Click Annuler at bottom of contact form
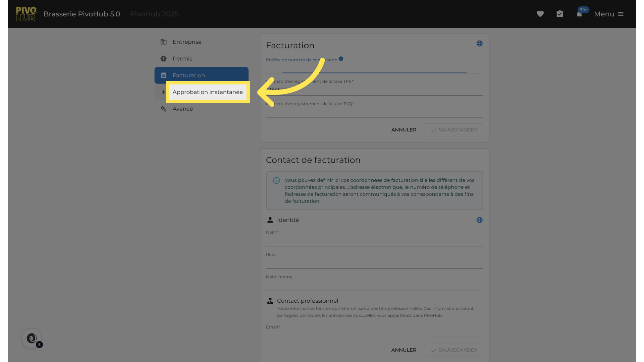Image resolution: width=644 pixels, height=362 pixels. pos(404,350)
